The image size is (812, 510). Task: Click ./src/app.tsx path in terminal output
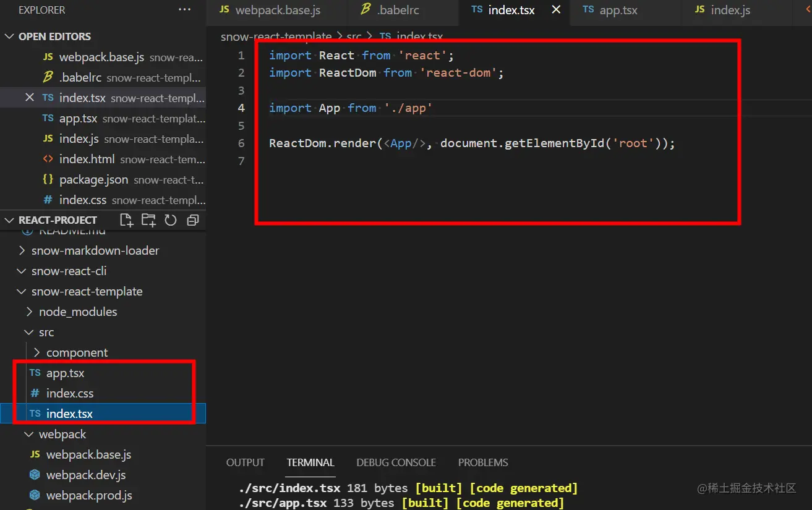(x=283, y=503)
